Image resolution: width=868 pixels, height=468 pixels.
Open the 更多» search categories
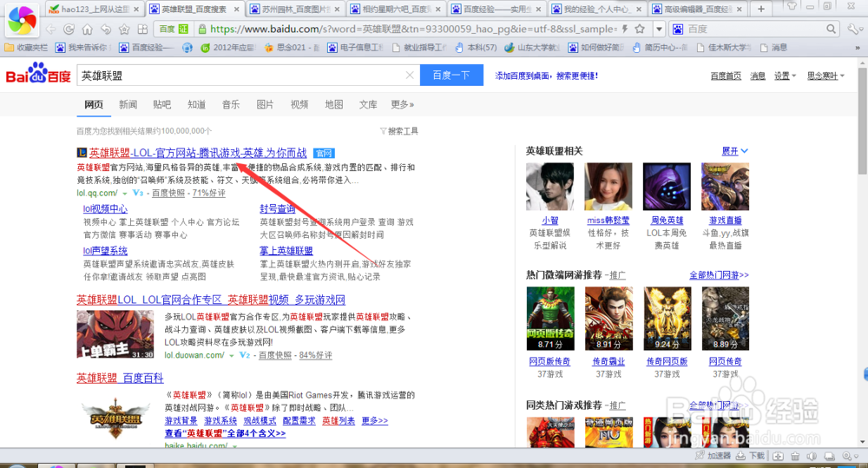coord(403,104)
